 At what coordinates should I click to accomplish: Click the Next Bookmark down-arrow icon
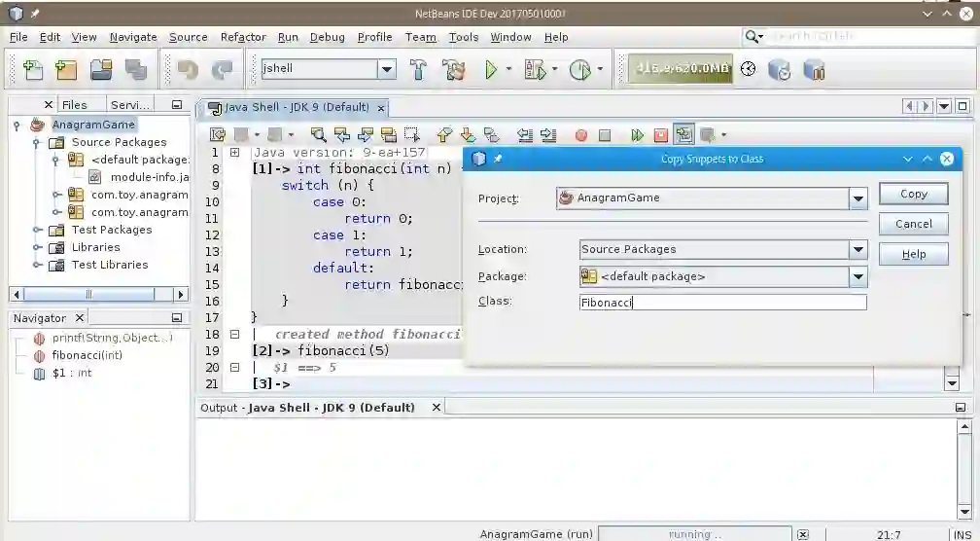pos(469,134)
